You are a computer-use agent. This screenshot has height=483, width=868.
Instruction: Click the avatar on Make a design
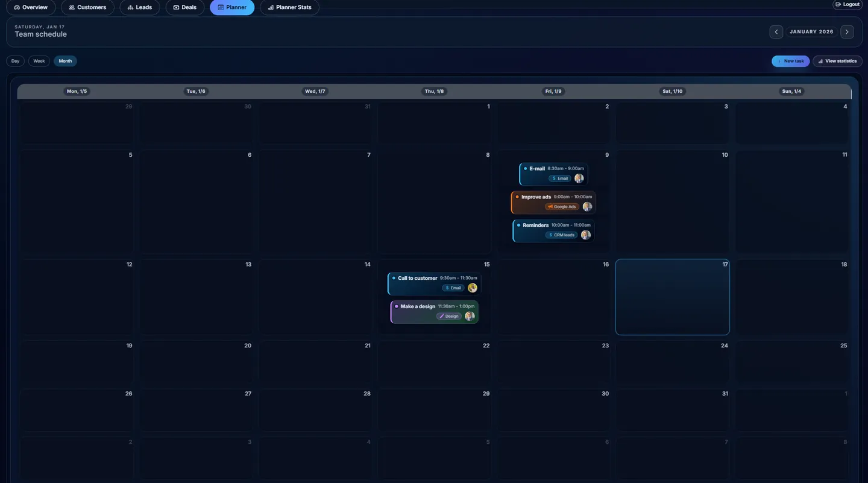click(470, 316)
